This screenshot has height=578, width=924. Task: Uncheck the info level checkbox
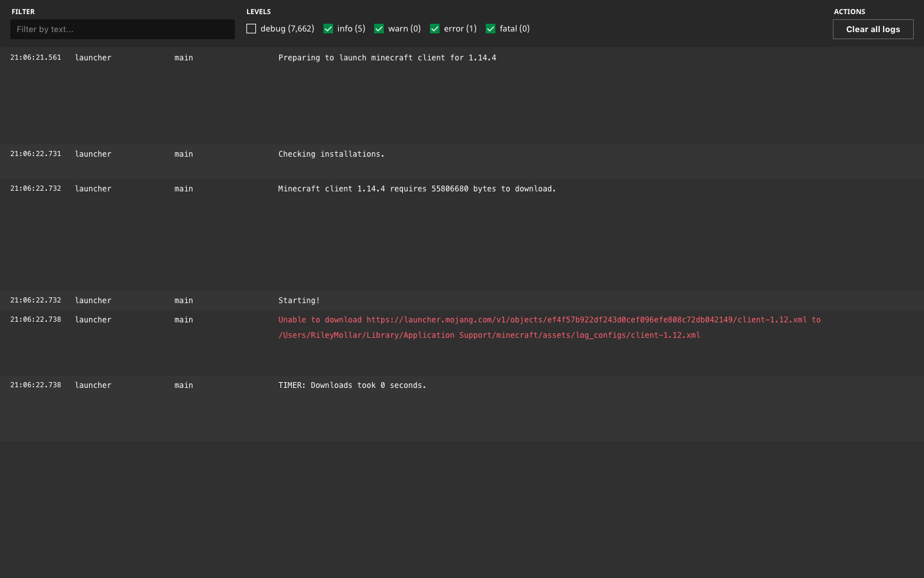coord(328,29)
